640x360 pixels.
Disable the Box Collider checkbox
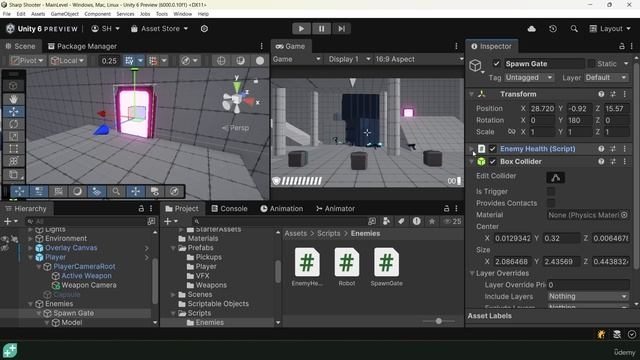click(x=493, y=162)
